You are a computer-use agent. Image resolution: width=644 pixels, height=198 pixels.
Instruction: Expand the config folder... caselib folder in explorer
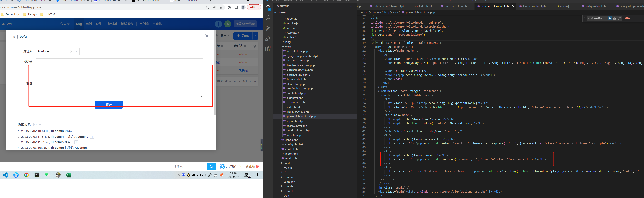[287, 168]
